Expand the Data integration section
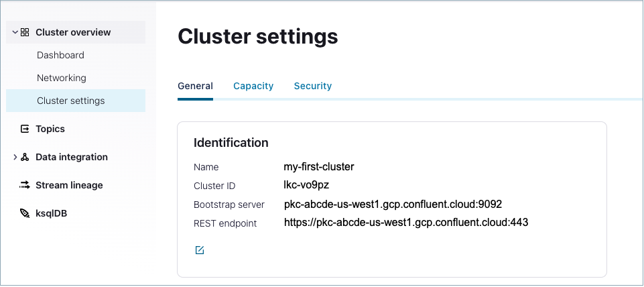 pyautogui.click(x=15, y=157)
